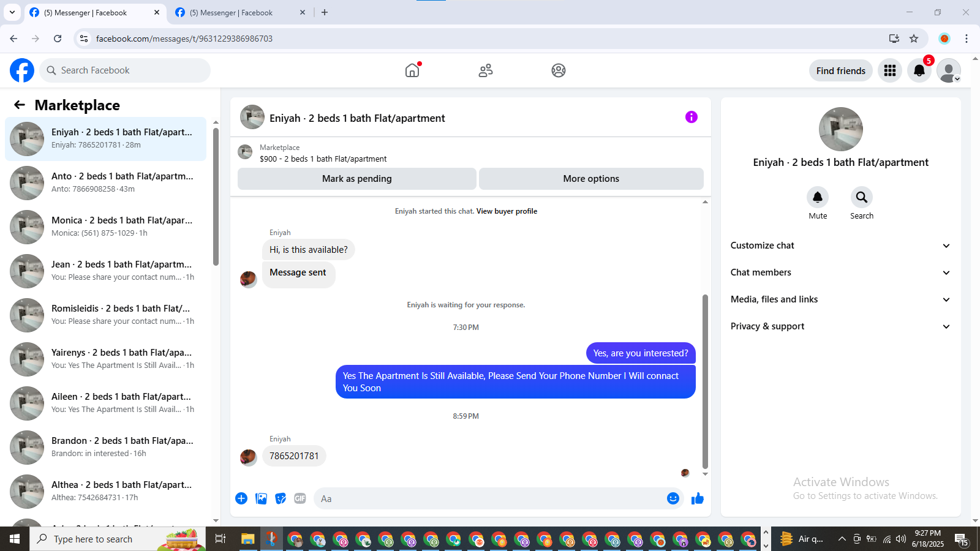Open the Anto conversation
The height and width of the screenshot is (551, 980).
coord(105,182)
